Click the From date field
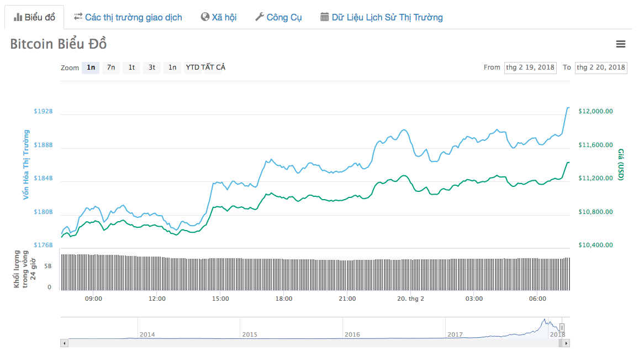Viewport: 644px width, 350px height. click(x=530, y=67)
